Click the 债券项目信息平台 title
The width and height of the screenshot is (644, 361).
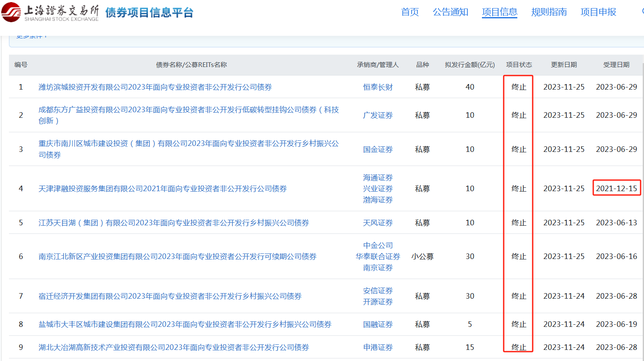click(x=149, y=13)
